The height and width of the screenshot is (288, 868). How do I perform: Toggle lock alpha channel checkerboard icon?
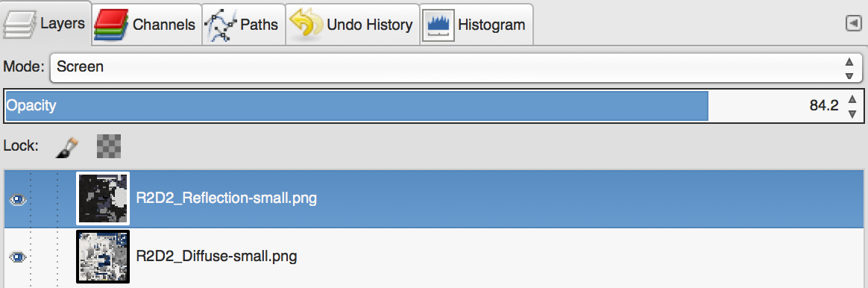pyautogui.click(x=109, y=146)
